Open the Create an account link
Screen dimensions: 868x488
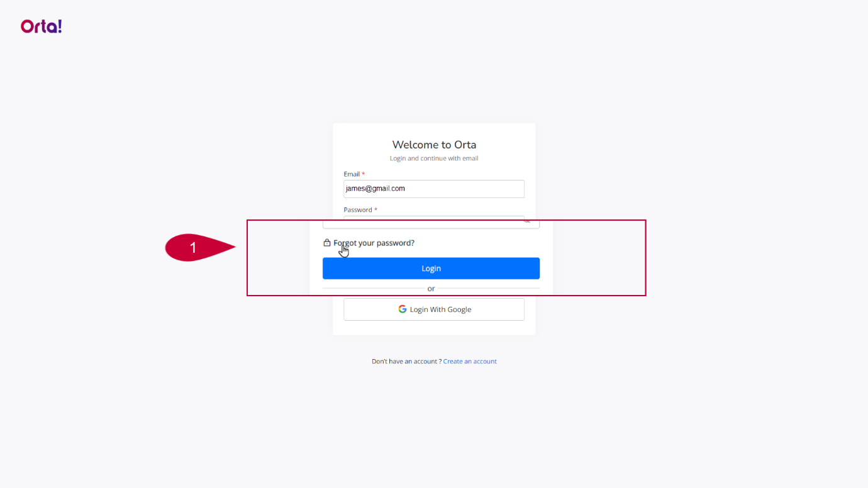pos(470,362)
